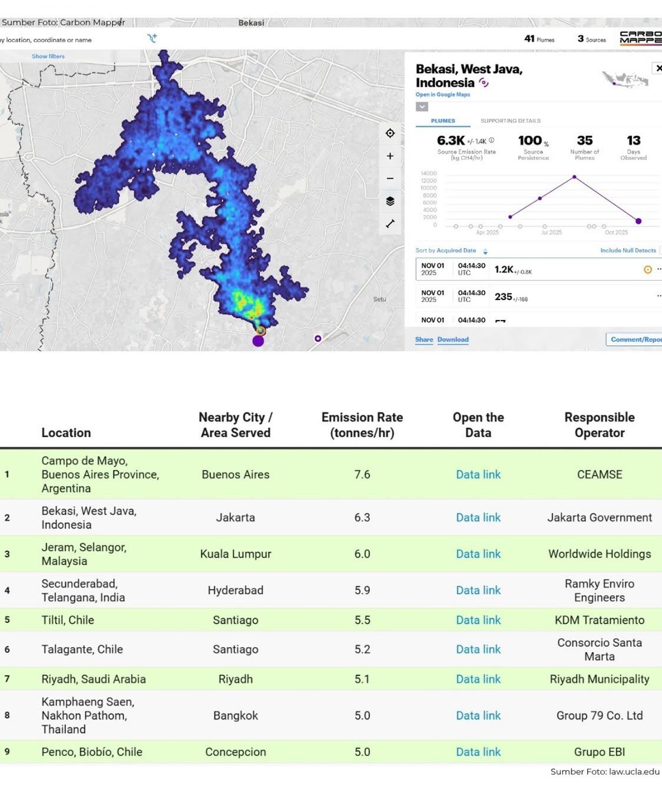
Task: Click the Open in Google Maps link
Action: point(443,95)
